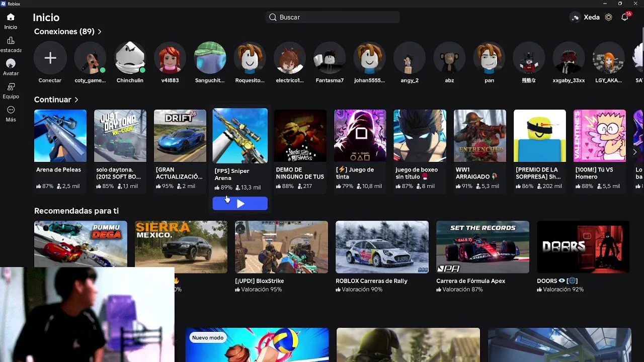644x362 pixels.
Task: Open LGY_AKA friend avatar
Action: (609, 58)
